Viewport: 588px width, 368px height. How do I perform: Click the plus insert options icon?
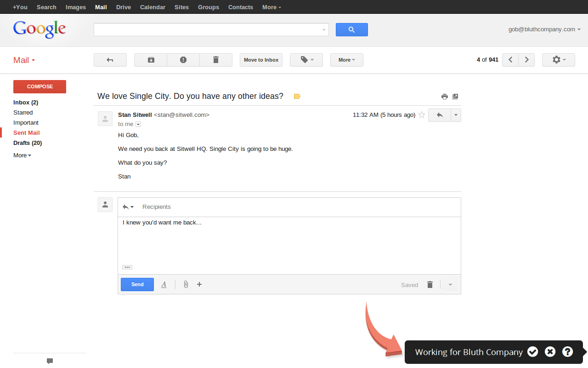tap(199, 284)
